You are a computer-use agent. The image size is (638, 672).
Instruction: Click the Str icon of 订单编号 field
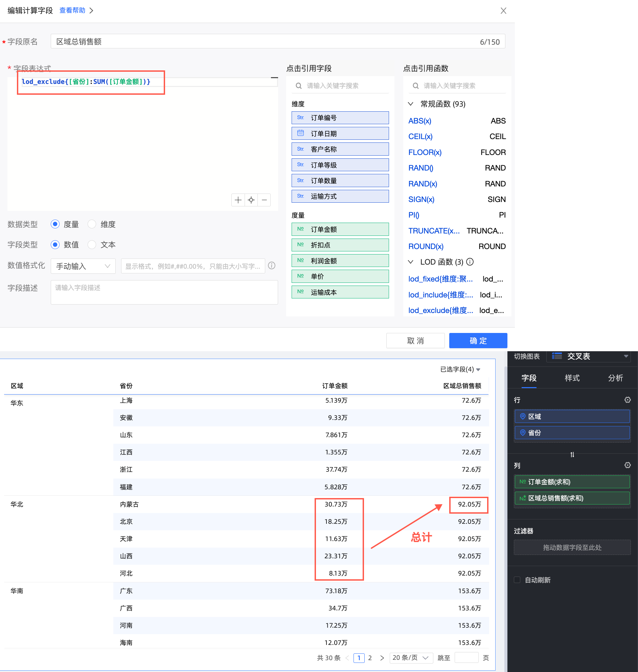tap(300, 118)
